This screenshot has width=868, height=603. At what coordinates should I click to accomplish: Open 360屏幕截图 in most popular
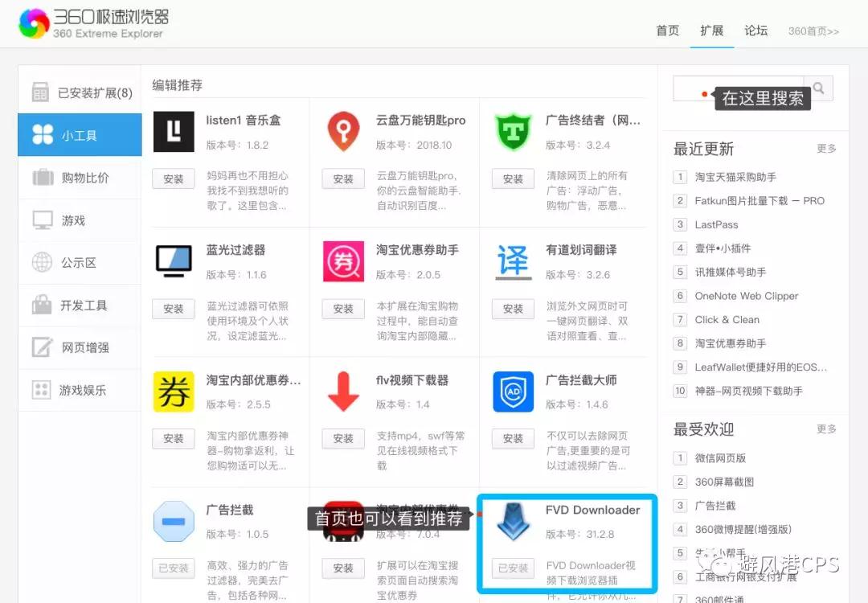coord(725,482)
